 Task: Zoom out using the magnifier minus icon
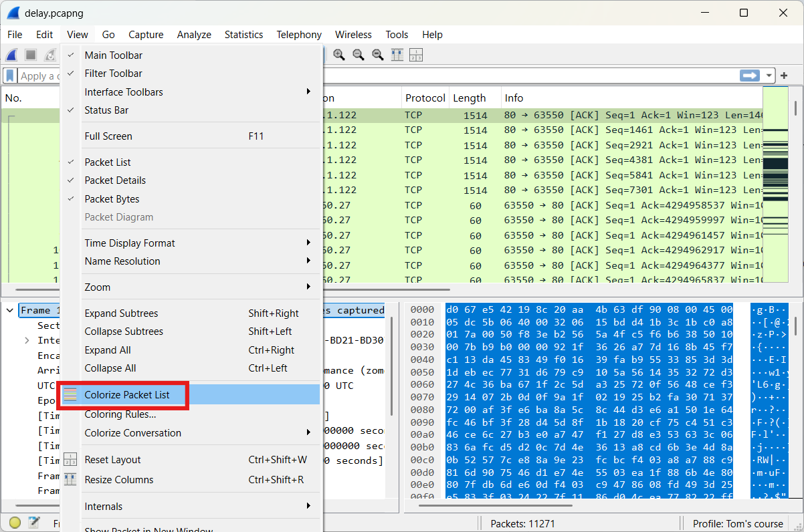[x=359, y=55]
